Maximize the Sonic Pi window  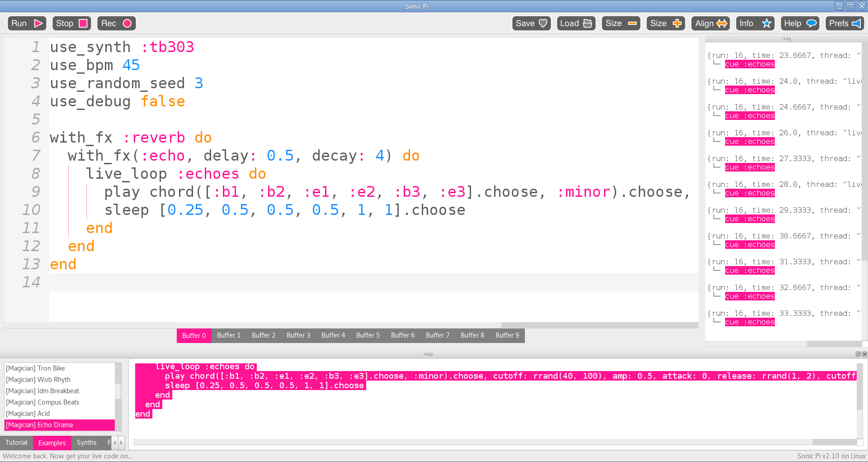[850, 6]
